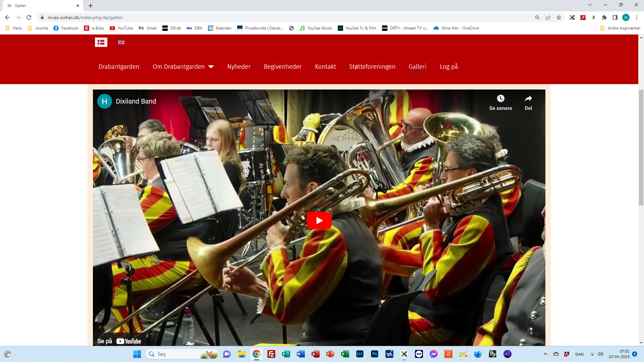Image resolution: width=644 pixels, height=362 pixels.
Task: Open the DBA bookmark
Action: point(195,28)
